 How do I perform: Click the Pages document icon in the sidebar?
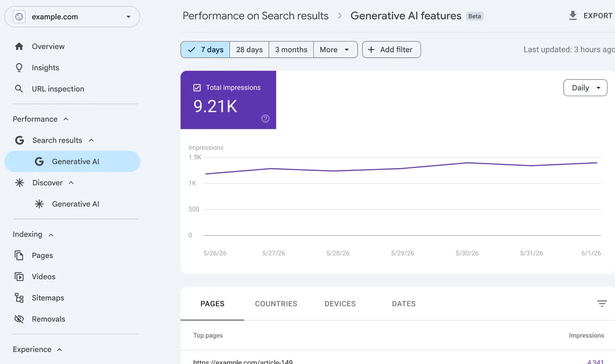click(x=19, y=255)
